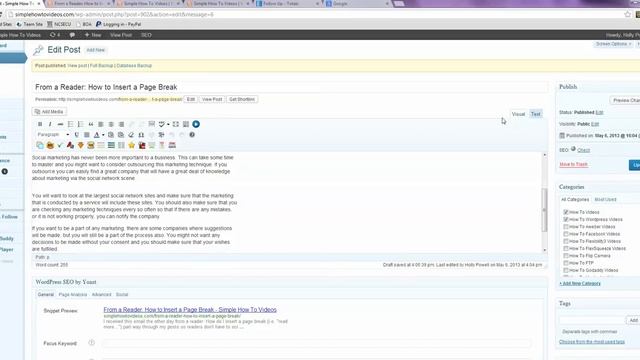Align text left

coord(101,124)
